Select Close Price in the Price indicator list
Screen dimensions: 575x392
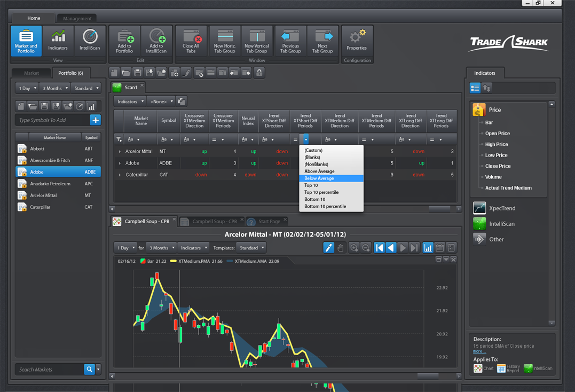tap(498, 166)
